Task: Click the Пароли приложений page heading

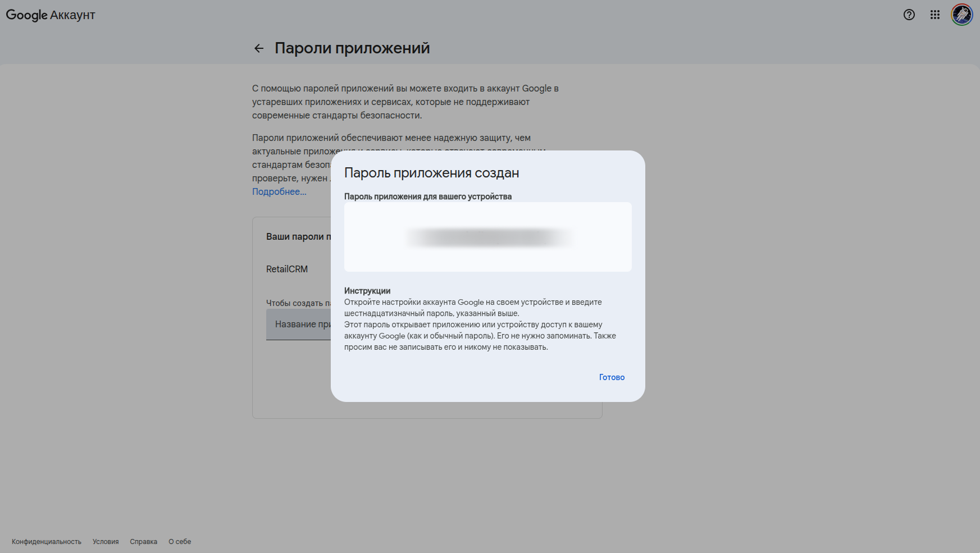Action: [x=352, y=48]
